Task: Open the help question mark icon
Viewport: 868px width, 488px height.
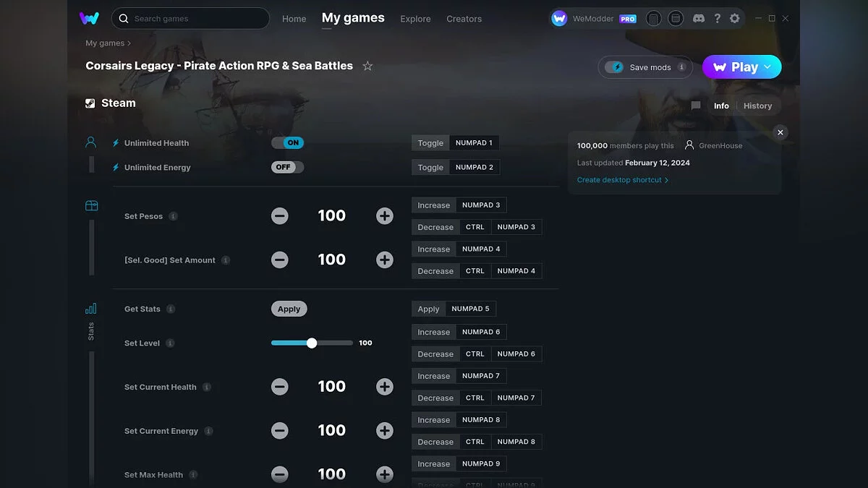Action: click(x=717, y=19)
